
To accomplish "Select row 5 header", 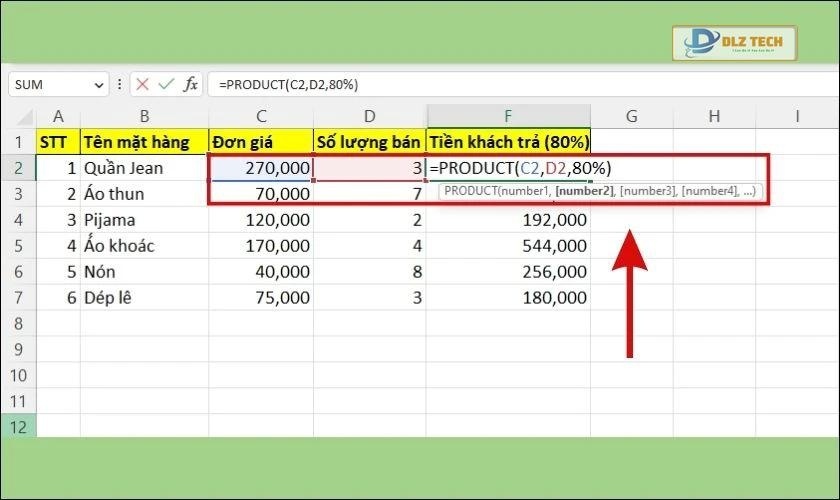I will tap(18, 245).
